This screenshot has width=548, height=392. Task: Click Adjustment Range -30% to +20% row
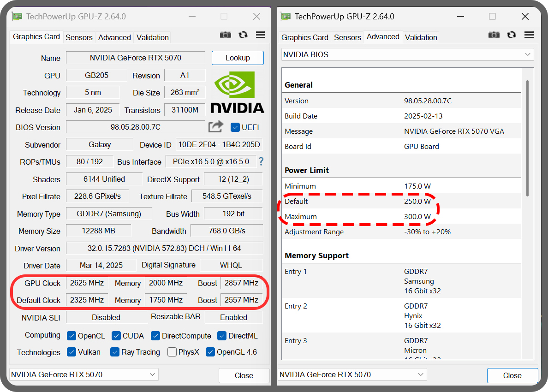tap(402, 232)
